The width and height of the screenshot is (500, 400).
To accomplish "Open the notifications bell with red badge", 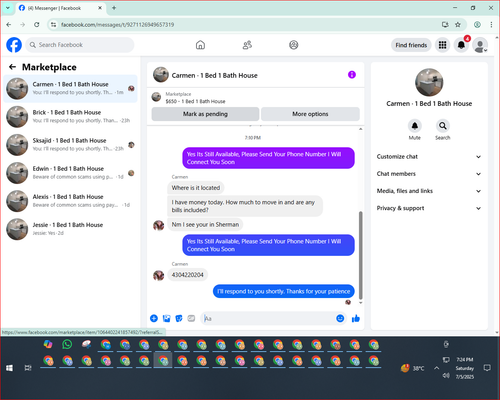I will [x=461, y=45].
